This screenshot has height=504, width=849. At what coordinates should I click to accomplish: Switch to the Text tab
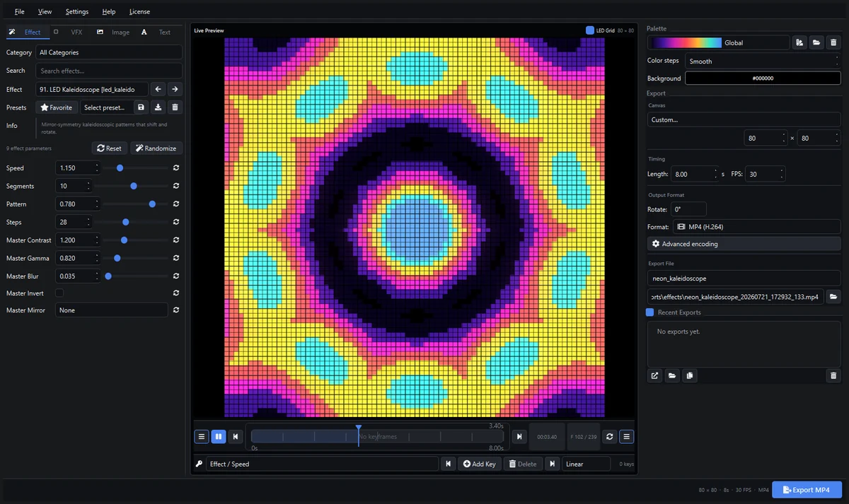click(x=158, y=32)
